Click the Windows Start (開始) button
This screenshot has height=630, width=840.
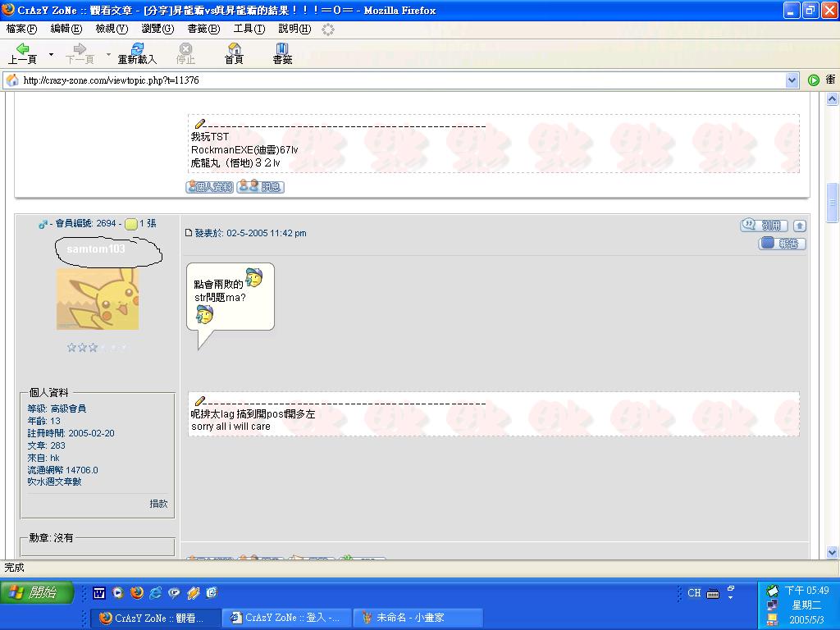pyautogui.click(x=37, y=592)
